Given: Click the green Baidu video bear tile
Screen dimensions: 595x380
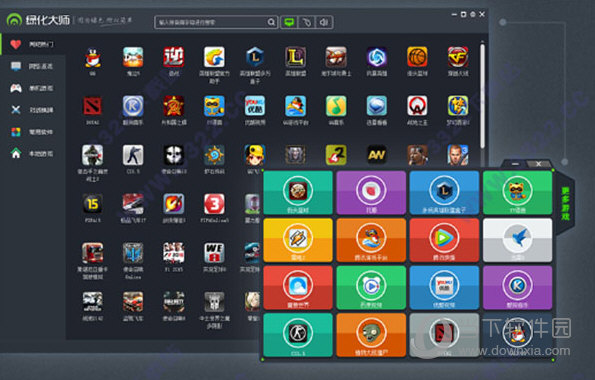Looking at the screenshot, I should (371, 287).
